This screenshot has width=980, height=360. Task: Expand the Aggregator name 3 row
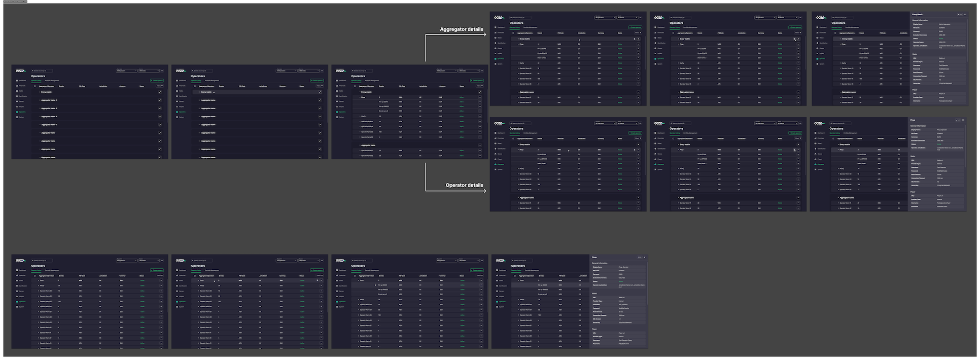(x=40, y=109)
